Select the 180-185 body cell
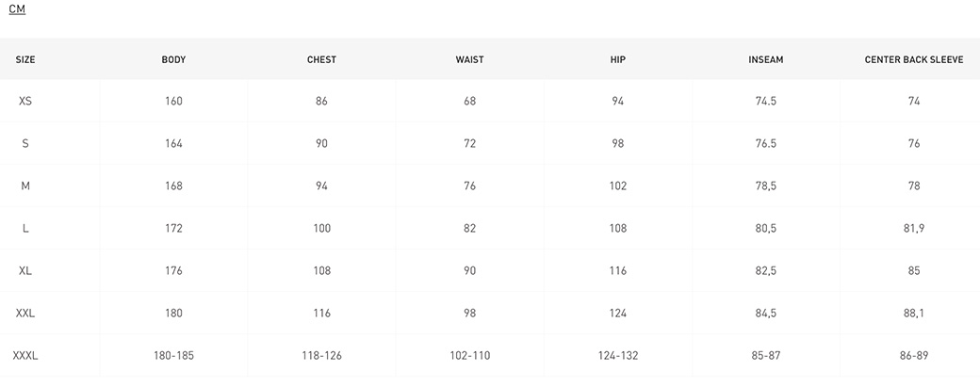 click(x=173, y=356)
